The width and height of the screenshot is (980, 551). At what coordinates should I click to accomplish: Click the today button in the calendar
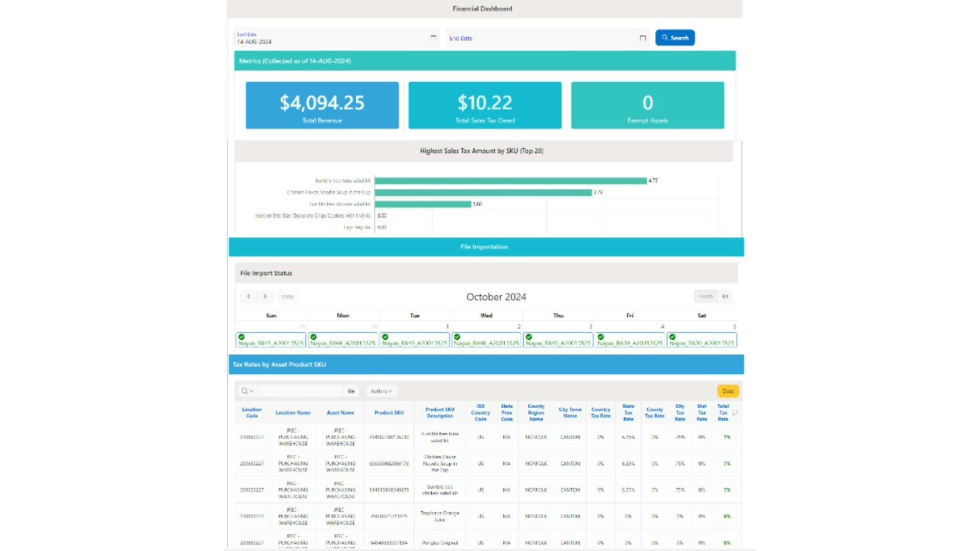pos(288,296)
